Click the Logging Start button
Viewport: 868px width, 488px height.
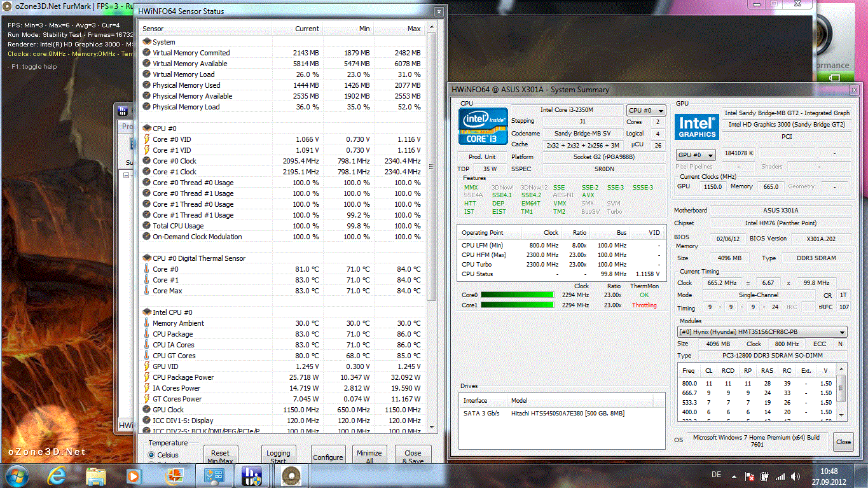(278, 455)
